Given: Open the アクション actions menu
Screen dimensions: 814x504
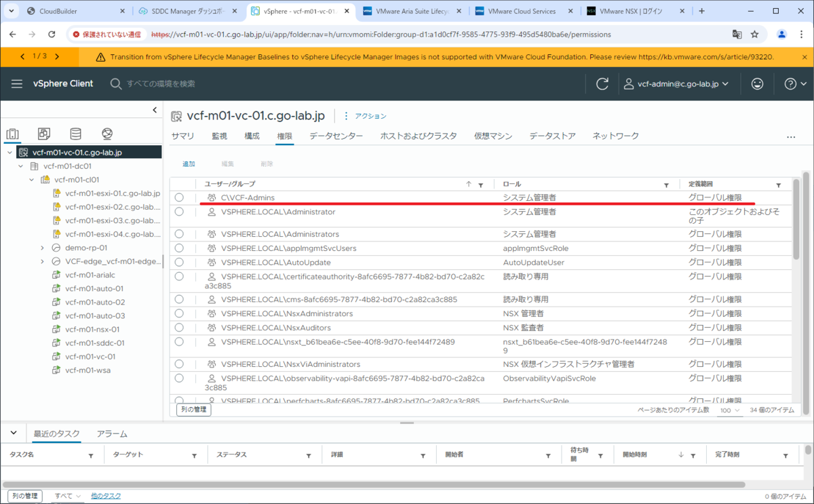Looking at the screenshot, I should pyautogui.click(x=366, y=116).
